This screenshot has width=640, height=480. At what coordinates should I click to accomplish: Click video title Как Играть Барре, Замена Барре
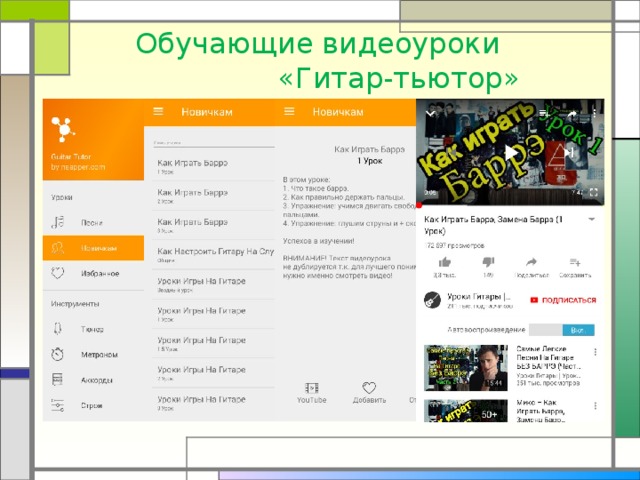pos(493,225)
